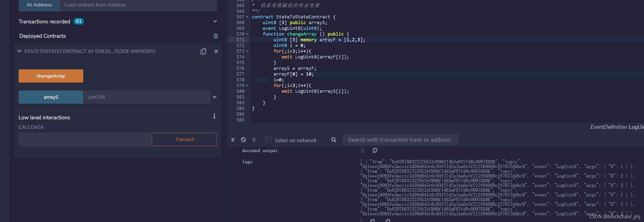Click the Deployed Contracts heading
Viewport: 644px width, 222px height.
coord(42,36)
